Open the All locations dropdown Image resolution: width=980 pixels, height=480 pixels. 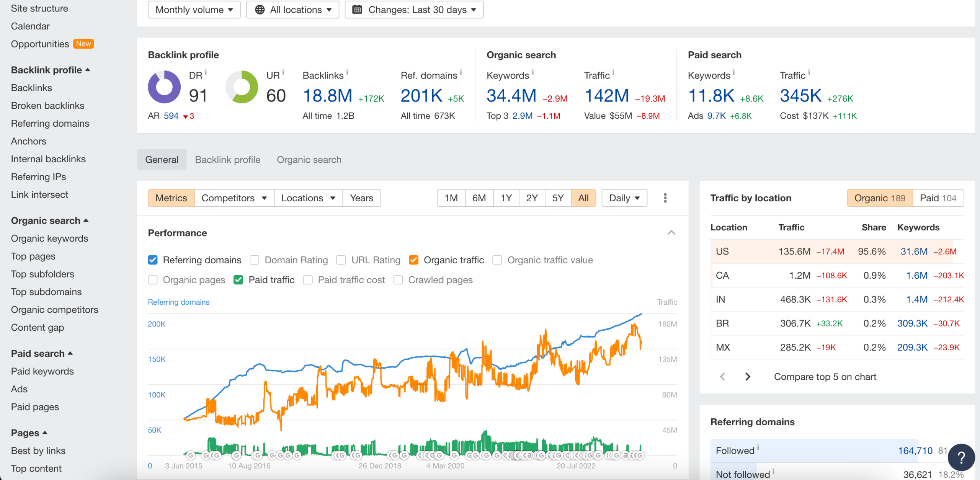[x=292, y=10]
